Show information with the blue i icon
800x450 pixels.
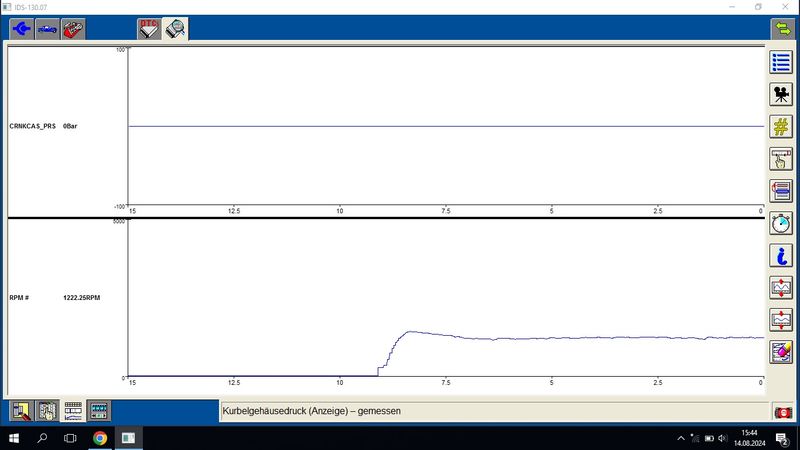[x=781, y=256]
